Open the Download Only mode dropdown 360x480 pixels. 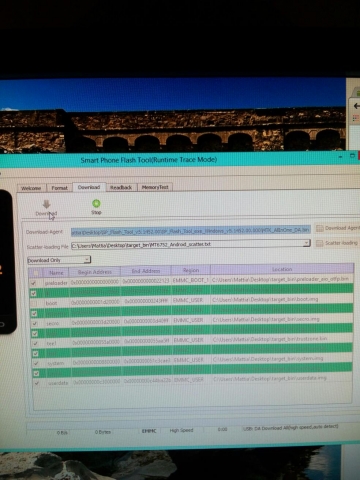point(59,260)
